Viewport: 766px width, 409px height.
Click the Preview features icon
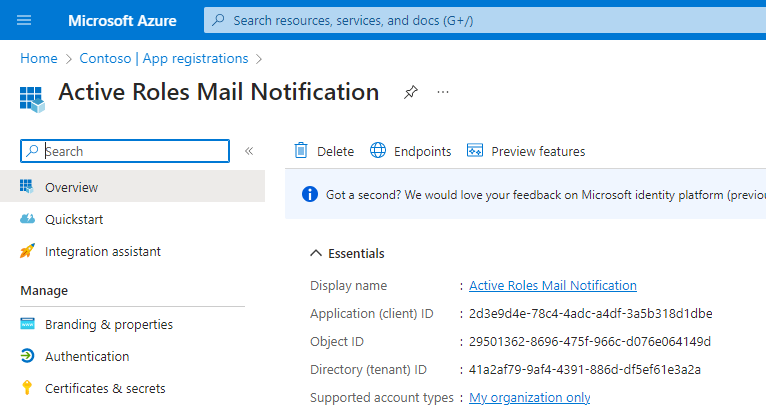coord(475,151)
